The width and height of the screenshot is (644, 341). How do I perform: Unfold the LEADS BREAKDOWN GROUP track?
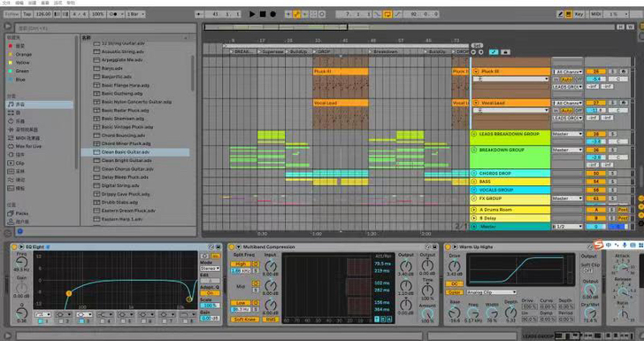473,134
